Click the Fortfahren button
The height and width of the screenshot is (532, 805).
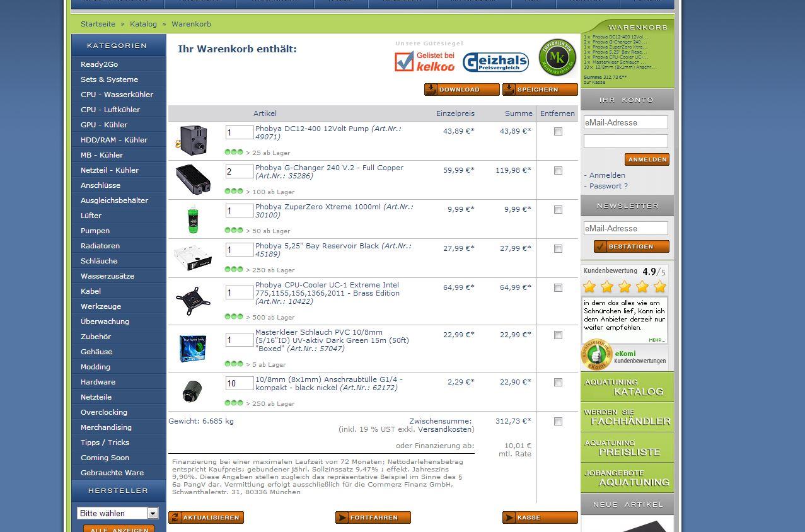373,518
